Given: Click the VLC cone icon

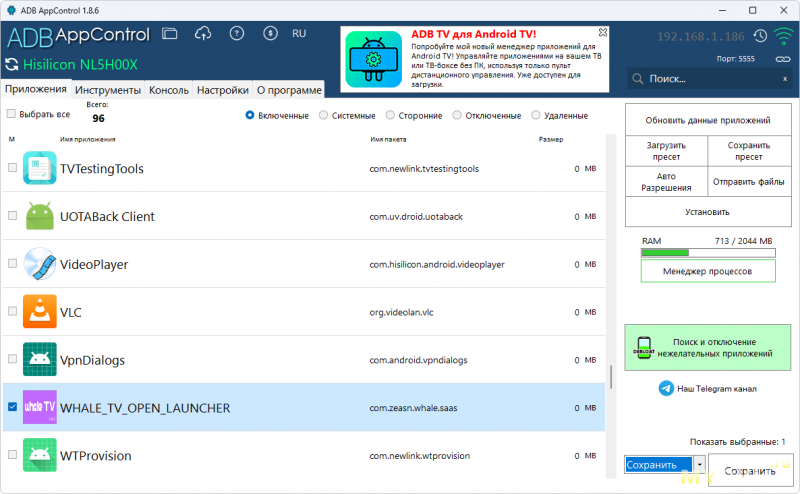Looking at the screenshot, I should (40, 311).
